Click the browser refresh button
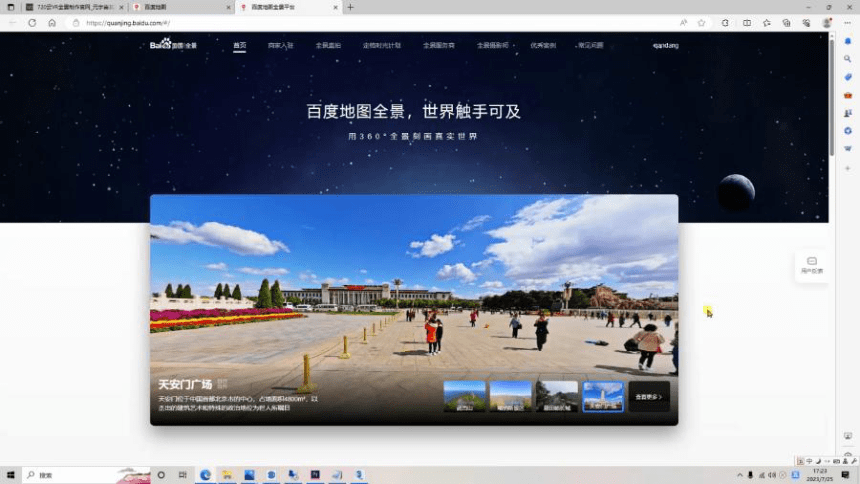 32,23
